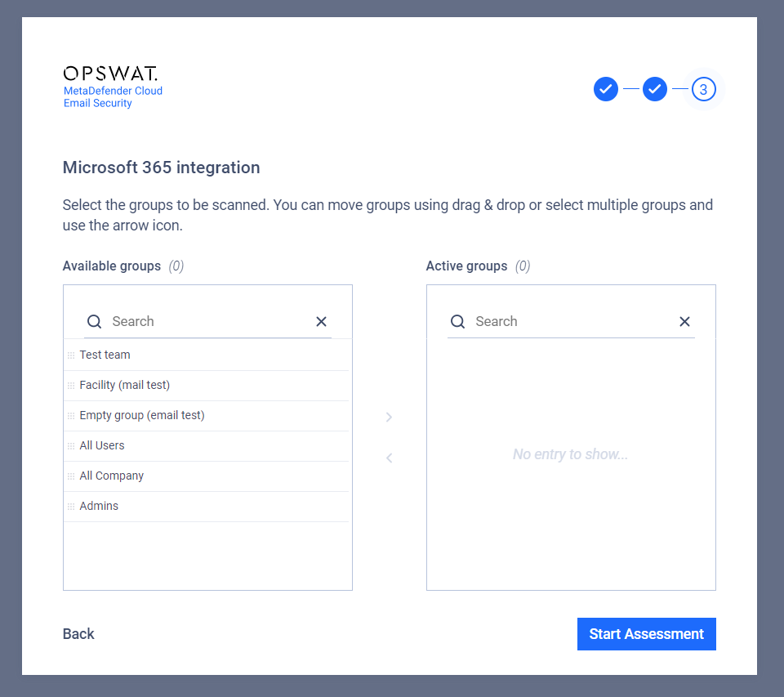The height and width of the screenshot is (697, 784).
Task: Click the second completed step checkmark
Action: 654,89
